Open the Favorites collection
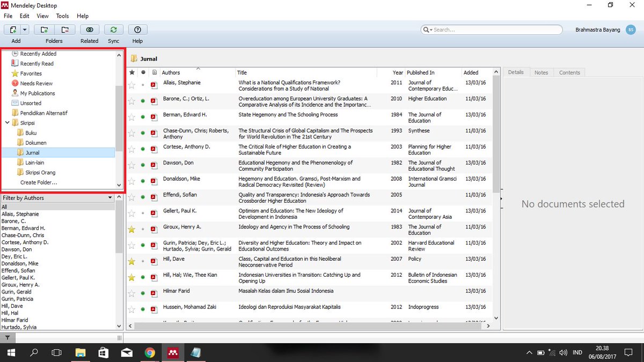The image size is (644, 362). coord(31,73)
